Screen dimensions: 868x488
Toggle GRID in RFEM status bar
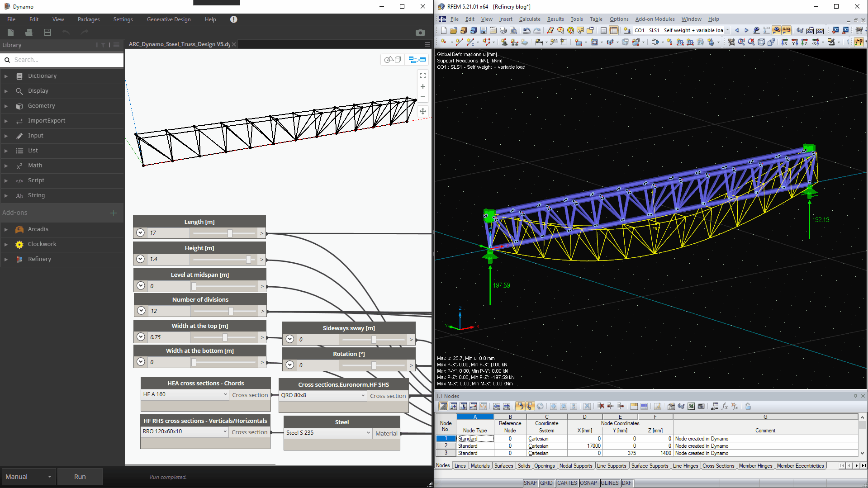(x=546, y=483)
